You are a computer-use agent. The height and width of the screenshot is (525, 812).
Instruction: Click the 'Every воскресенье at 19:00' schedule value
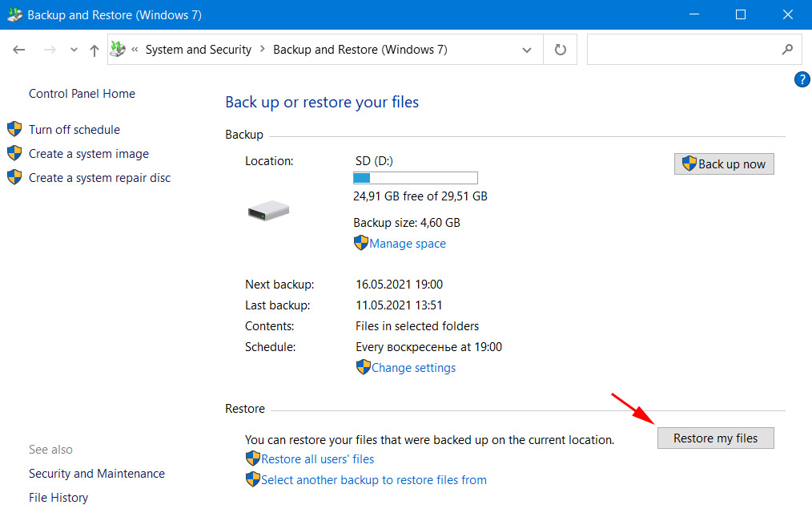click(x=428, y=347)
